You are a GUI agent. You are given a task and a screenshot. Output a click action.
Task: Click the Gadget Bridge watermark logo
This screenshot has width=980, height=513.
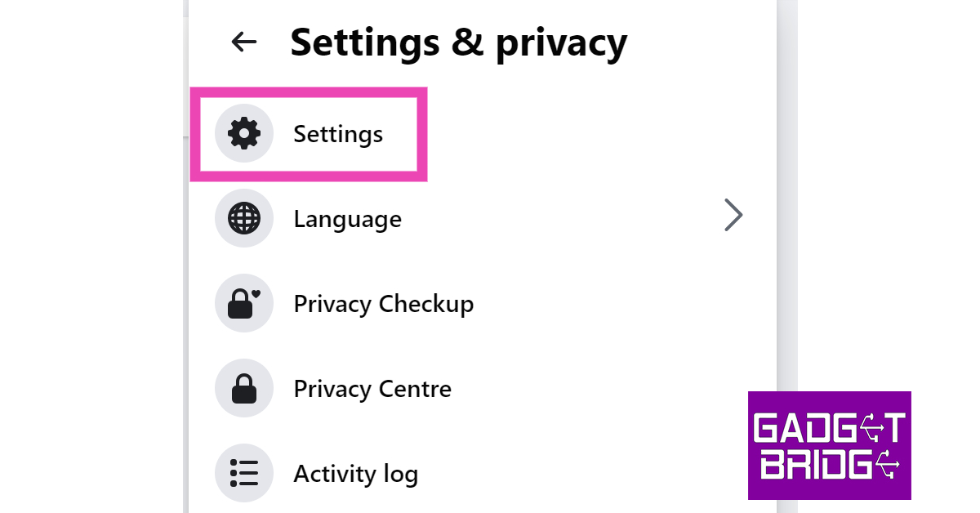point(829,445)
